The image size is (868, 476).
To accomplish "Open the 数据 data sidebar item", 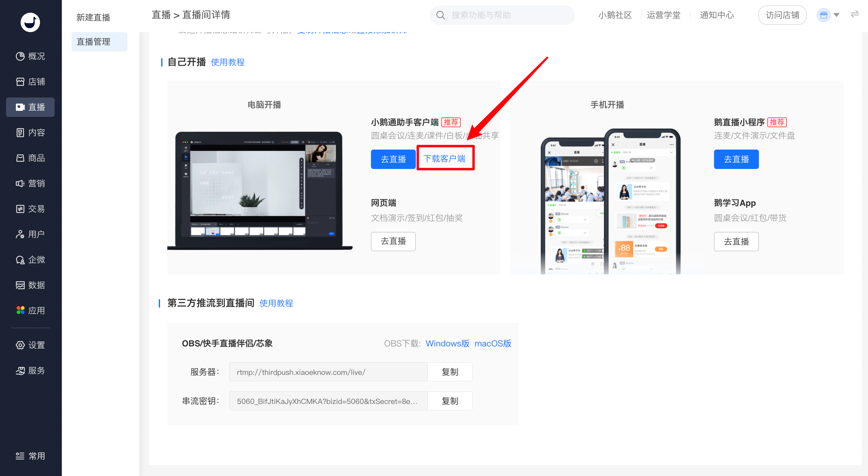I will coord(30,285).
